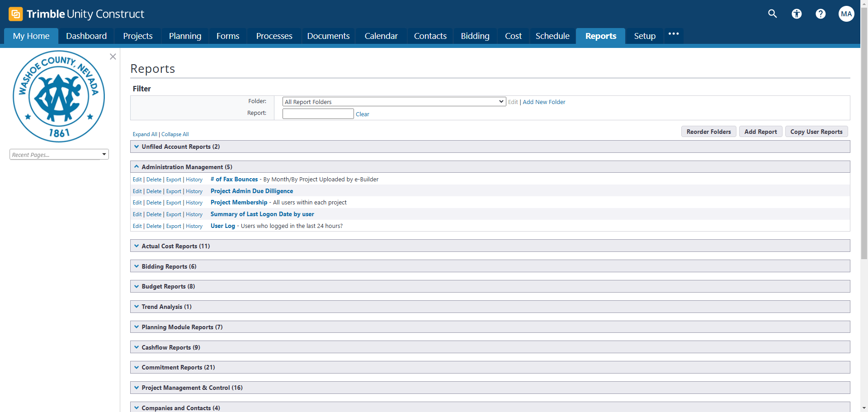The height and width of the screenshot is (412, 868).
Task: Open the Project Membership report
Action: [239, 203]
